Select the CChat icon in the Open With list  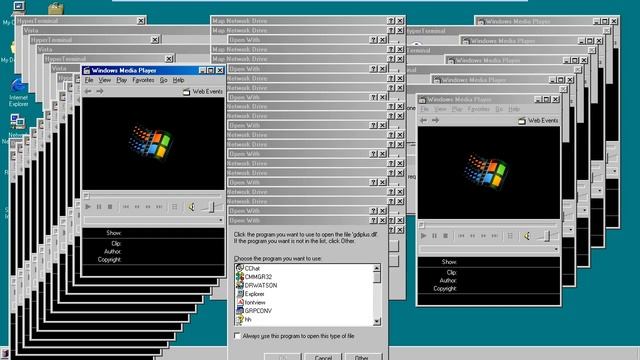click(240, 268)
